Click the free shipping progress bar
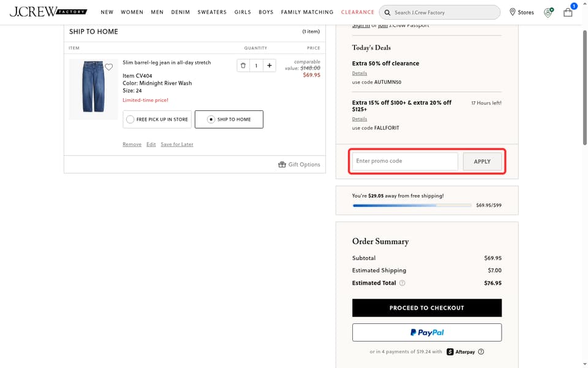The height and width of the screenshot is (368, 588). tap(412, 205)
